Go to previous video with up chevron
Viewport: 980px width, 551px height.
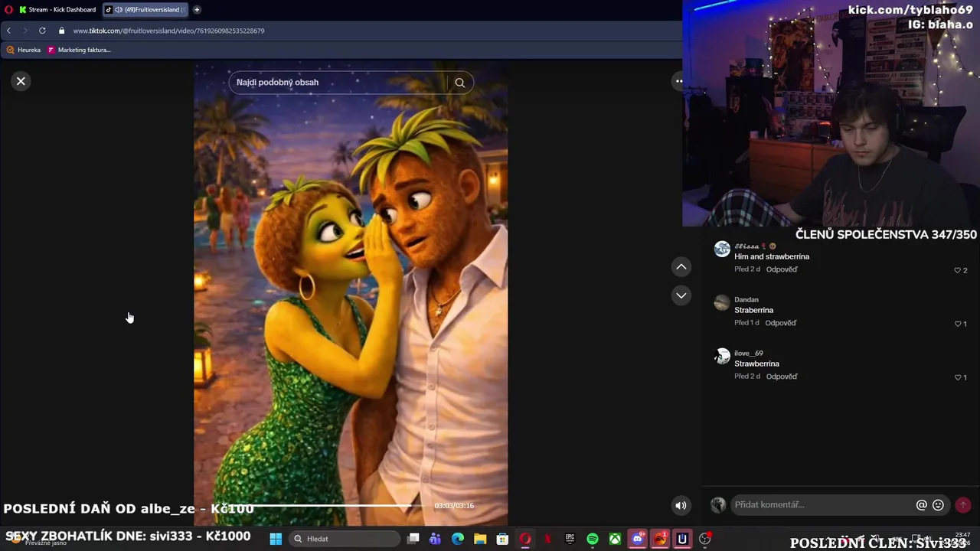(681, 266)
